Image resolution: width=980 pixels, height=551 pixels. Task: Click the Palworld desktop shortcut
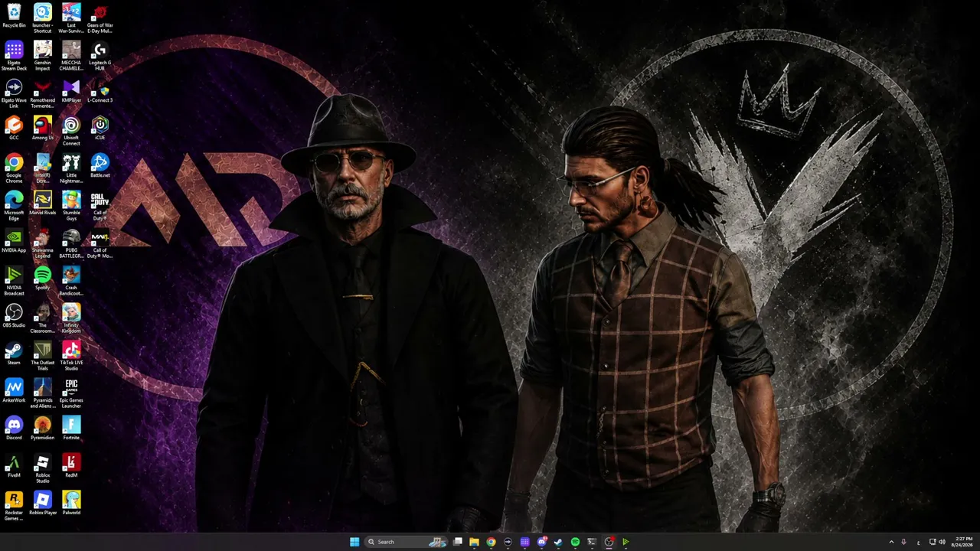[71, 504]
